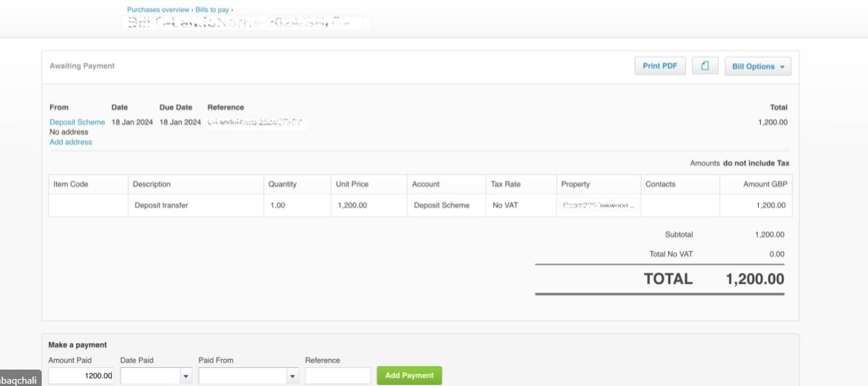Click the green Add Payment button
The width and height of the screenshot is (868, 386).
(409, 375)
